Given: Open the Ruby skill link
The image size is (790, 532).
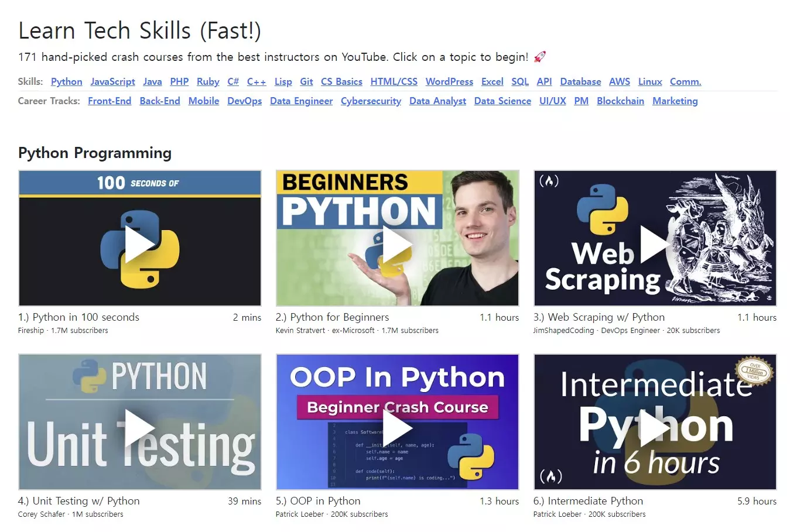Looking at the screenshot, I should point(208,81).
